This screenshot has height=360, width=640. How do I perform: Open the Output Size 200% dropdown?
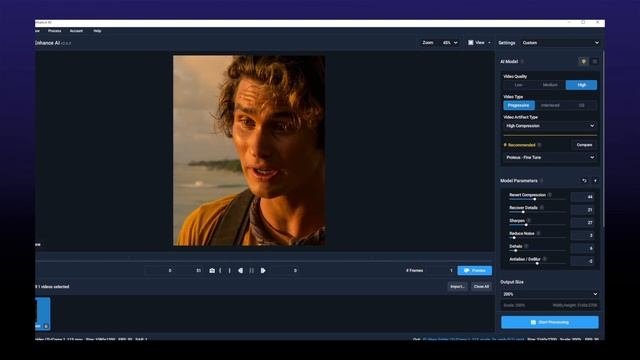550,294
